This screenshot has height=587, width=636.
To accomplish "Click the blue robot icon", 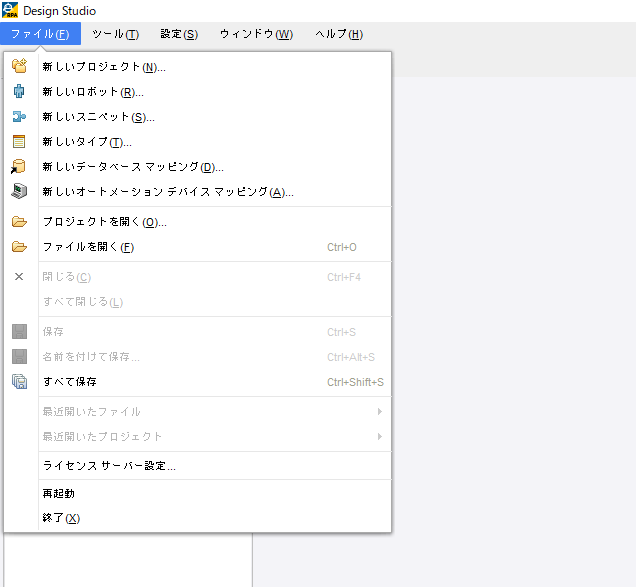I will [19, 91].
